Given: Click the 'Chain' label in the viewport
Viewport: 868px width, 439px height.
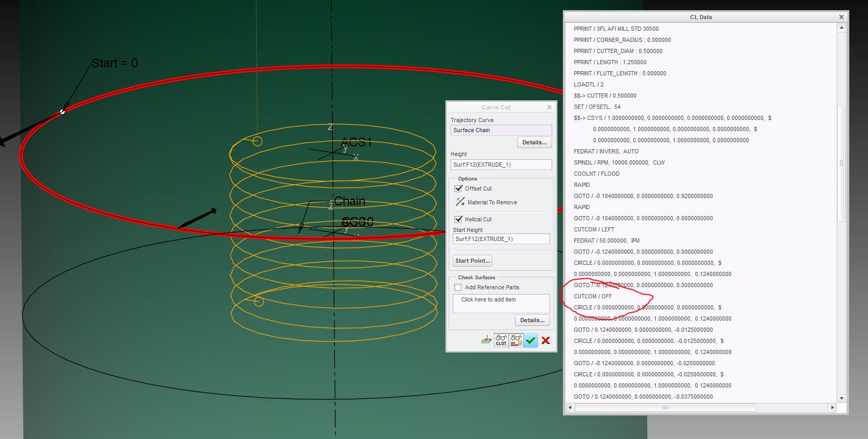Looking at the screenshot, I should pos(349,202).
